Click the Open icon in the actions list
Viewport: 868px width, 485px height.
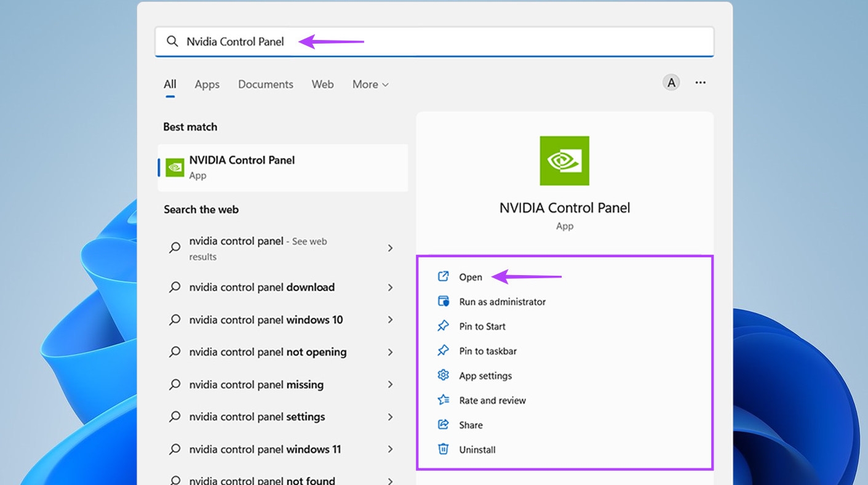point(443,277)
